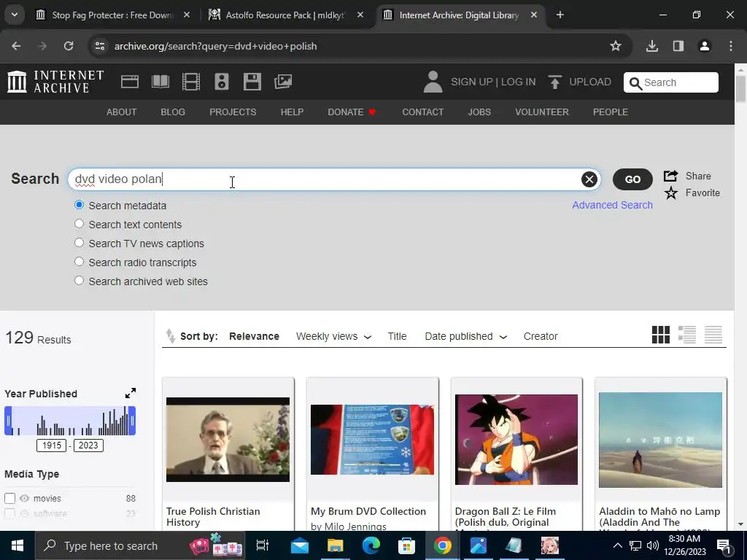
Task: Open the Chrome tab search dropdown
Action: [15, 15]
